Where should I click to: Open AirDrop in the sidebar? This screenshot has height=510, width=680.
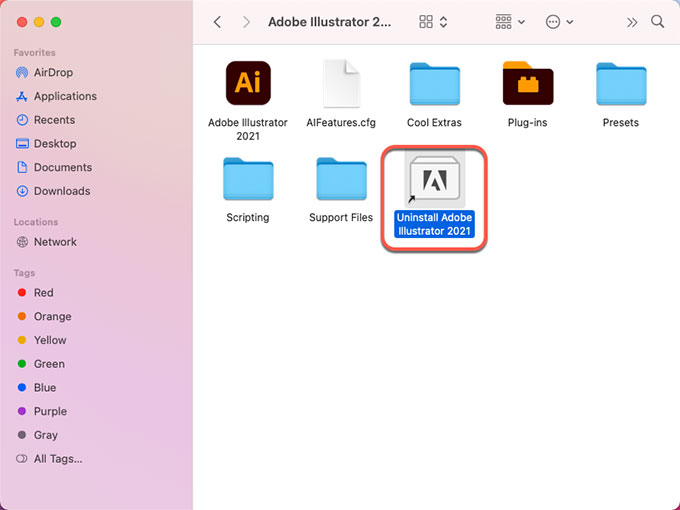(x=44, y=72)
